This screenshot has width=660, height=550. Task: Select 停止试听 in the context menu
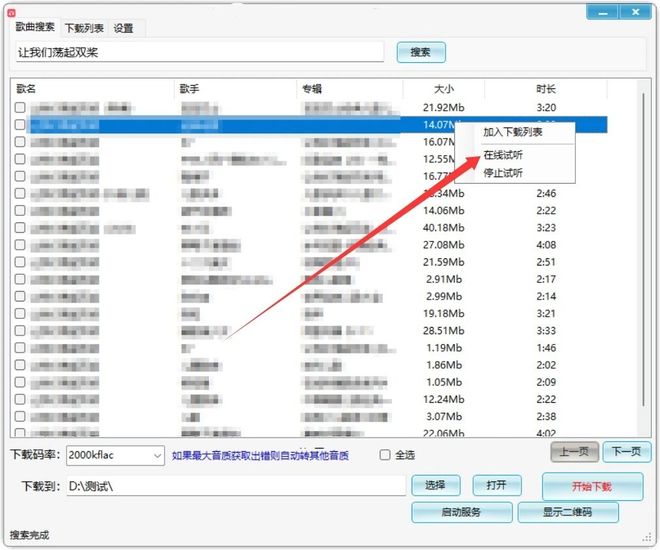[503, 173]
